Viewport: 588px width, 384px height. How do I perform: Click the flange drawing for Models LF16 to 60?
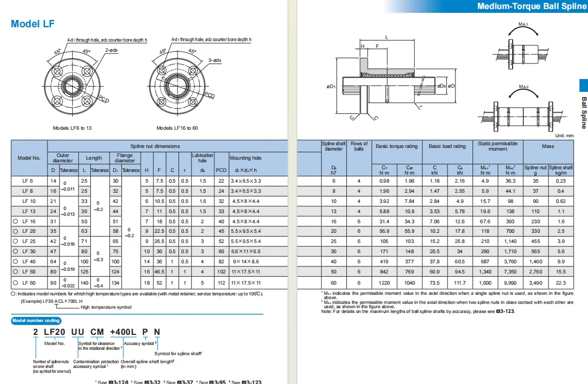[177, 85]
